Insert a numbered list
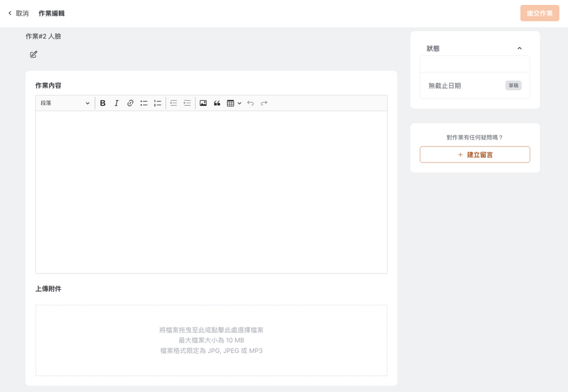This screenshot has height=392, width=568. click(158, 103)
